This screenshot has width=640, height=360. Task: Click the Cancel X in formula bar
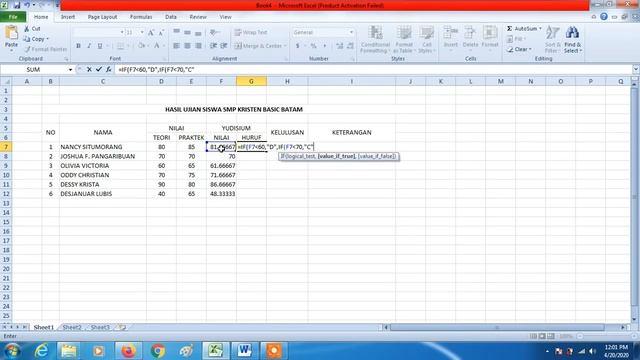(89, 69)
